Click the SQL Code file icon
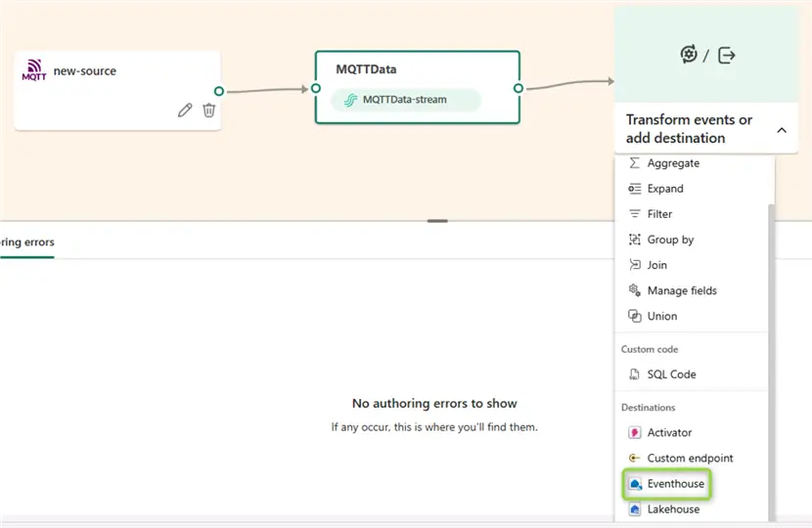812x528 pixels. click(634, 374)
